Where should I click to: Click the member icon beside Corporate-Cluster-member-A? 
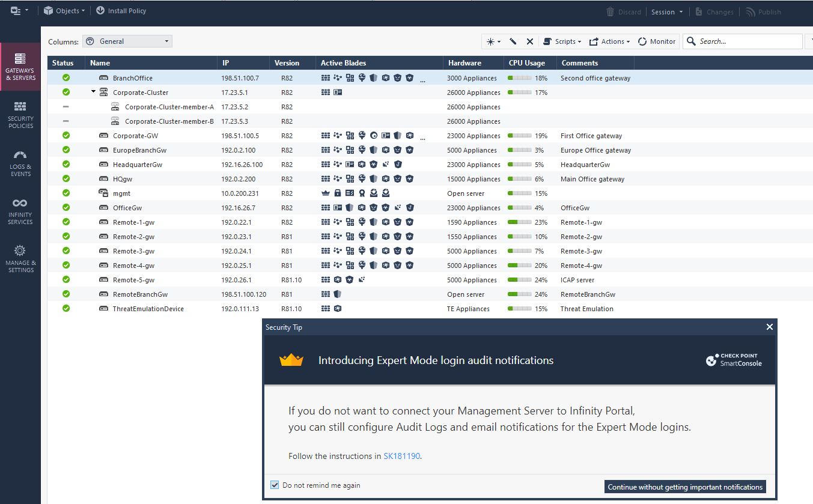(115, 107)
